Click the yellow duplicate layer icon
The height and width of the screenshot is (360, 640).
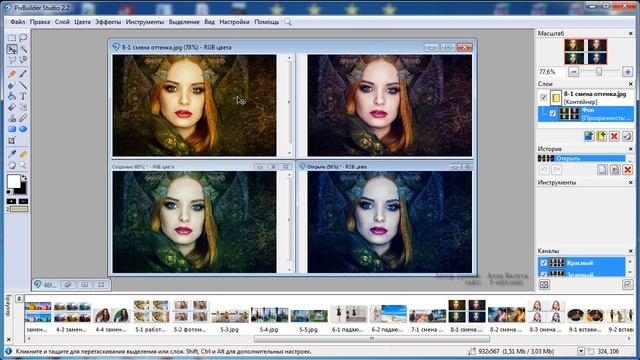point(601,136)
